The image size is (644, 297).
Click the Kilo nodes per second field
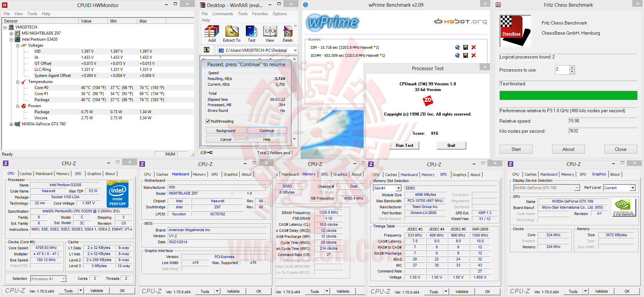[x=602, y=131]
